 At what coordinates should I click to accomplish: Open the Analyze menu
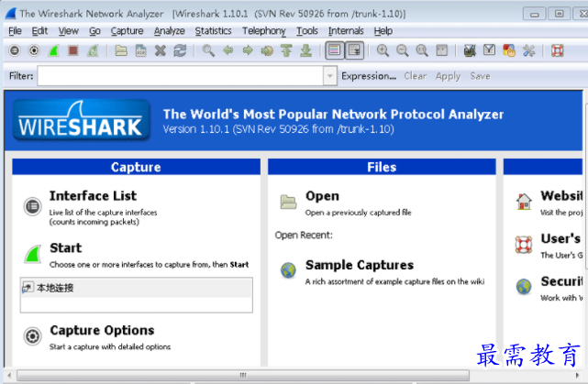169,31
